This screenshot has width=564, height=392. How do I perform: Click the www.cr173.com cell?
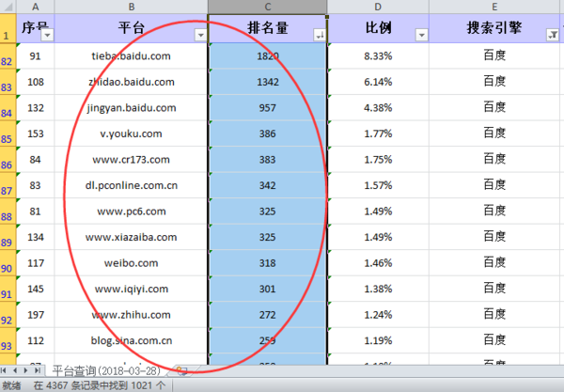point(132,160)
